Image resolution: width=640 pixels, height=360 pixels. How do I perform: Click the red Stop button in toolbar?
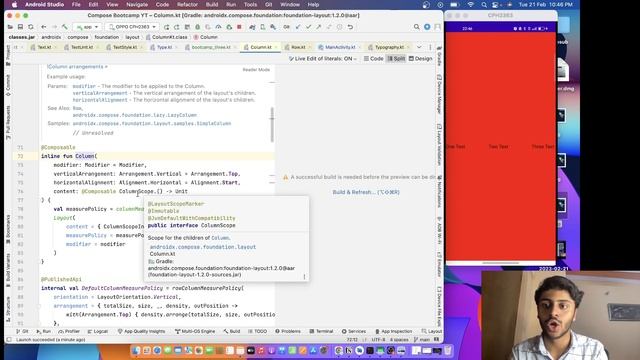point(239,27)
